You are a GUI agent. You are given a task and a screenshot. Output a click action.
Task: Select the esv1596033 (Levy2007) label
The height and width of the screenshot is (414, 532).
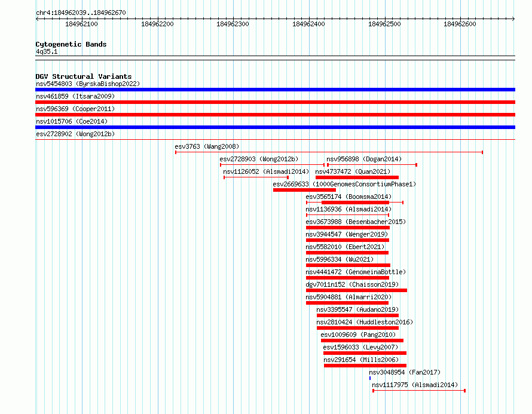point(360,347)
